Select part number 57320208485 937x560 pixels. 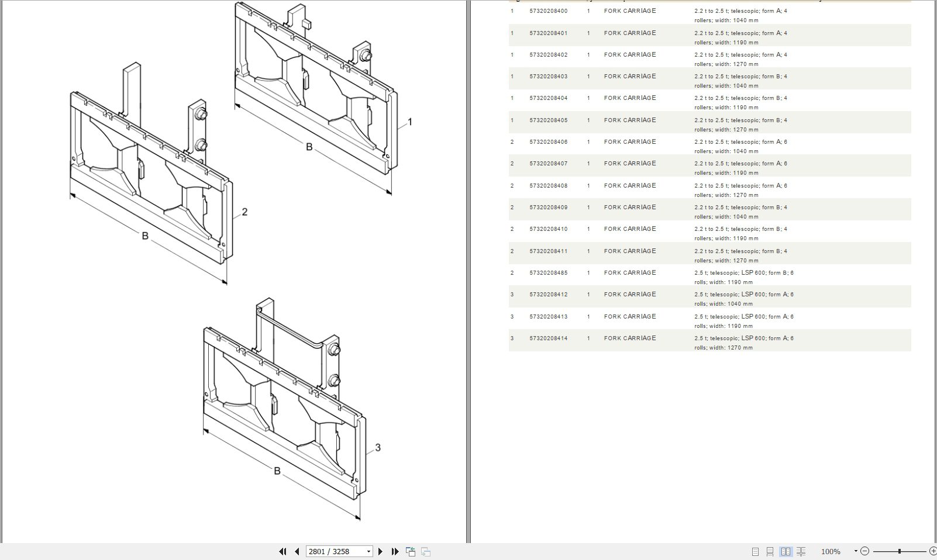click(x=548, y=273)
